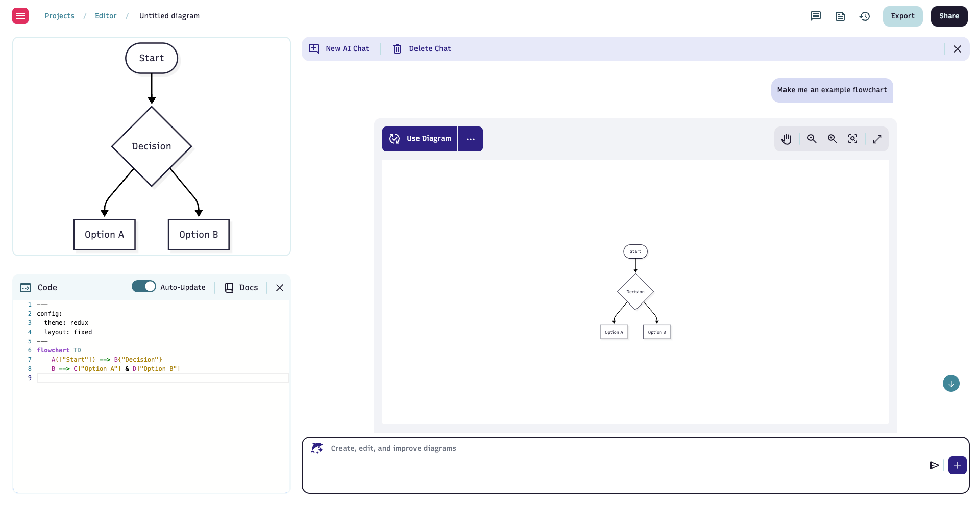
Task: Select the Option B node
Action: (199, 235)
